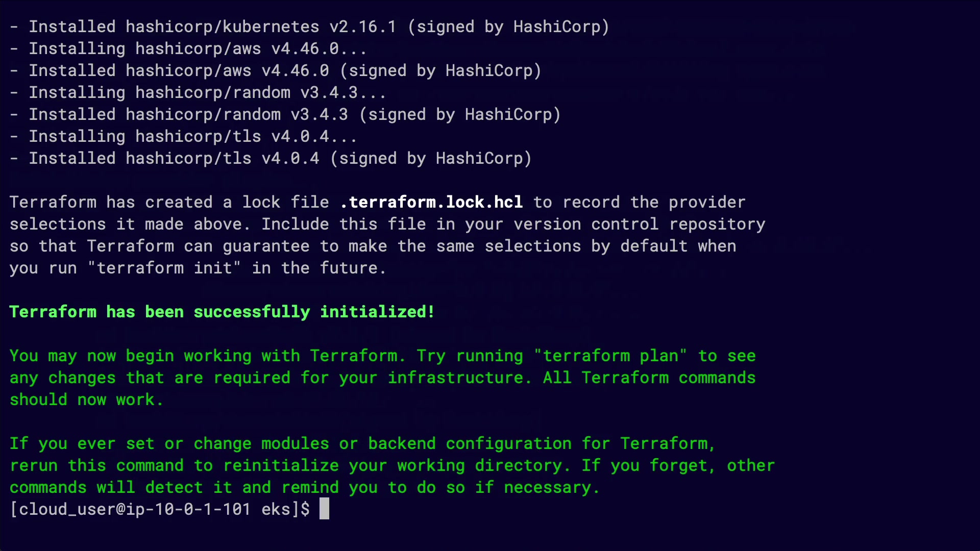Click the "Installed hashicorp/kubernetes v2.16.1" line
Screen dimensions: 980x551
[212, 27]
